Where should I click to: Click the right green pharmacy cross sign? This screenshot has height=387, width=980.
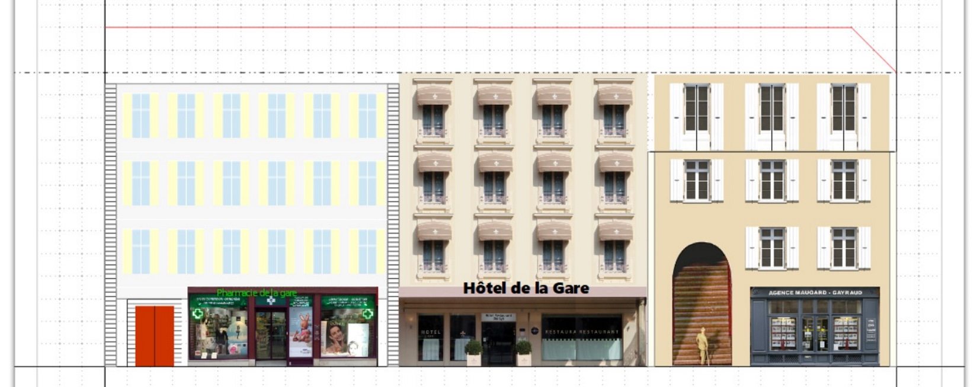point(368,314)
